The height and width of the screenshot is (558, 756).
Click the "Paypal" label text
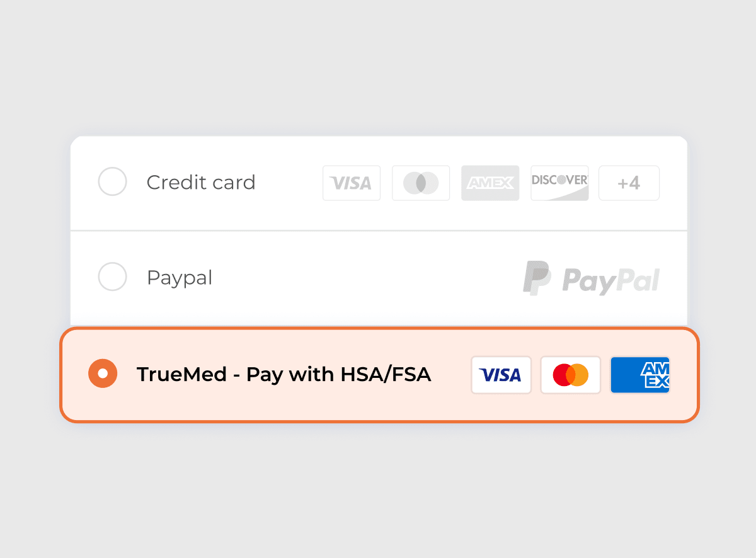180,278
